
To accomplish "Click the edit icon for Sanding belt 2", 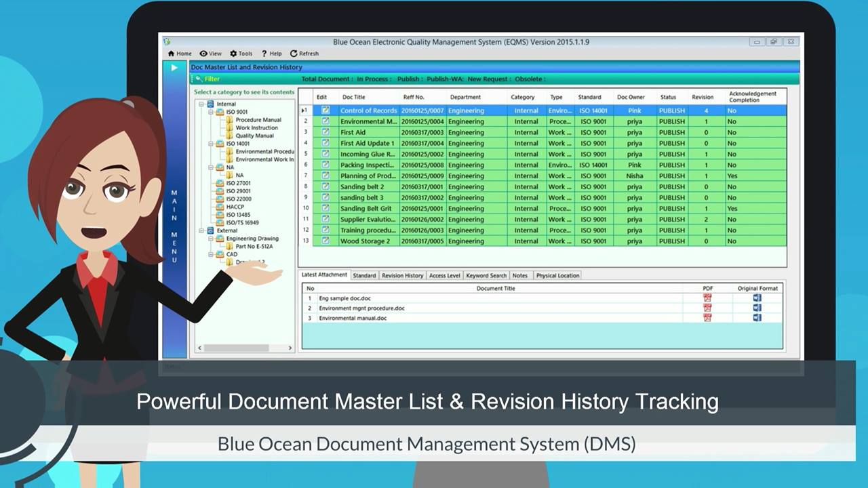I will click(x=325, y=186).
